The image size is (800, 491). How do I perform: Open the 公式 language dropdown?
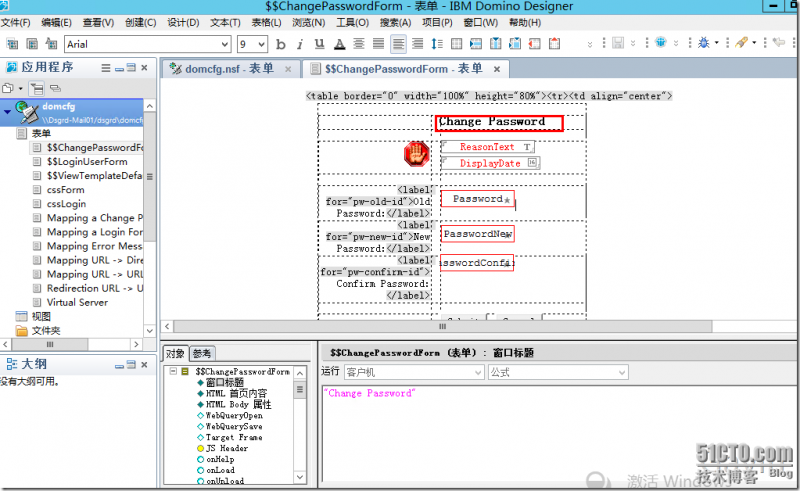(x=622, y=373)
